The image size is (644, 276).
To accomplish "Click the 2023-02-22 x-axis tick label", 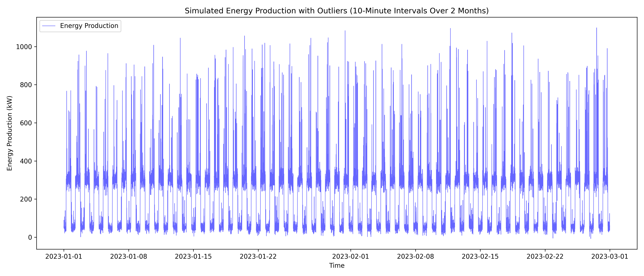I will [x=545, y=257].
